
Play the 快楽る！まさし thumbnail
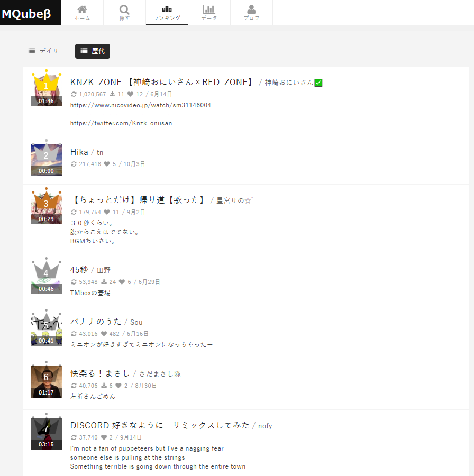click(x=47, y=382)
